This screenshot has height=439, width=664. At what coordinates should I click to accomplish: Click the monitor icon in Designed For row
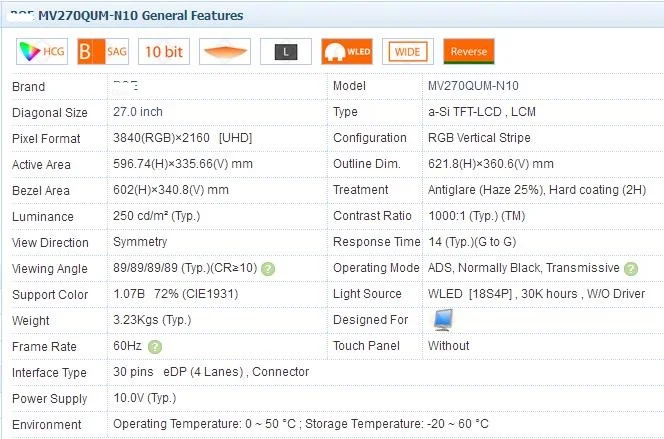click(x=443, y=320)
